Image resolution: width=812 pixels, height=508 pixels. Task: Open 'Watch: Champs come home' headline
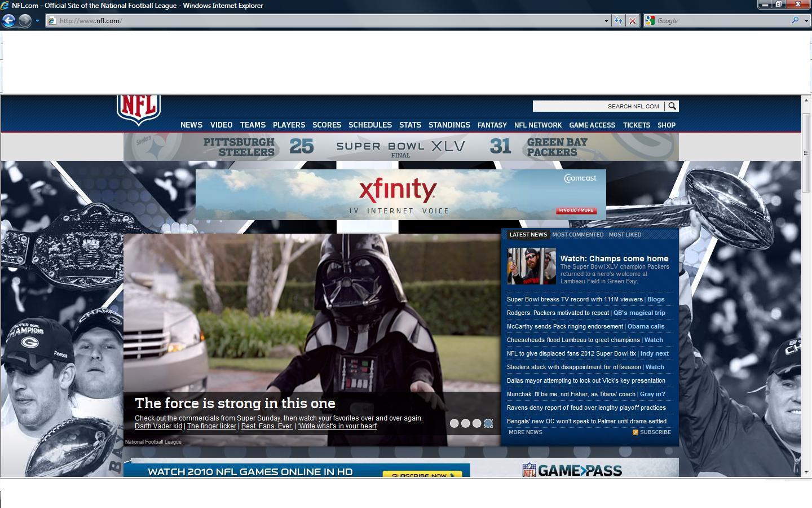[x=614, y=259]
